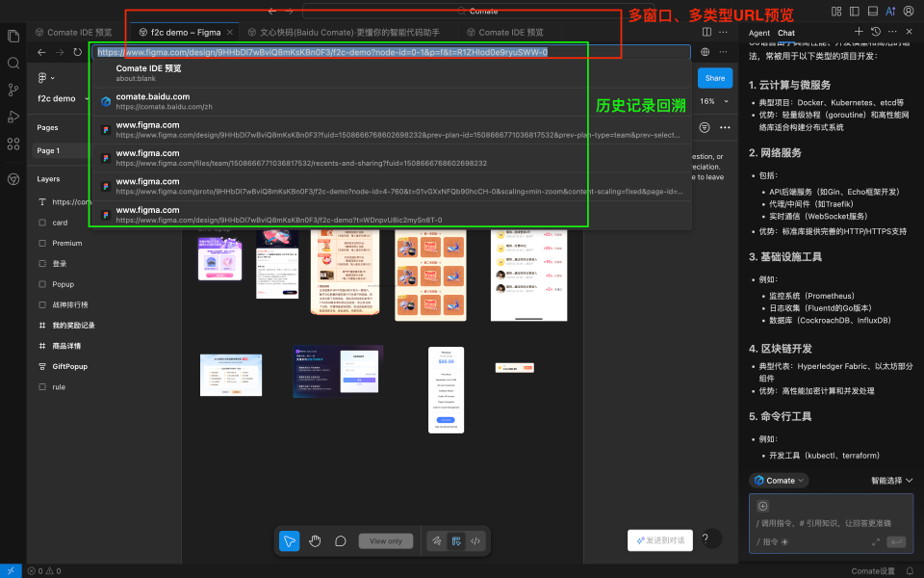Select the Popup layer
The width and height of the screenshot is (924, 578).
[64, 284]
